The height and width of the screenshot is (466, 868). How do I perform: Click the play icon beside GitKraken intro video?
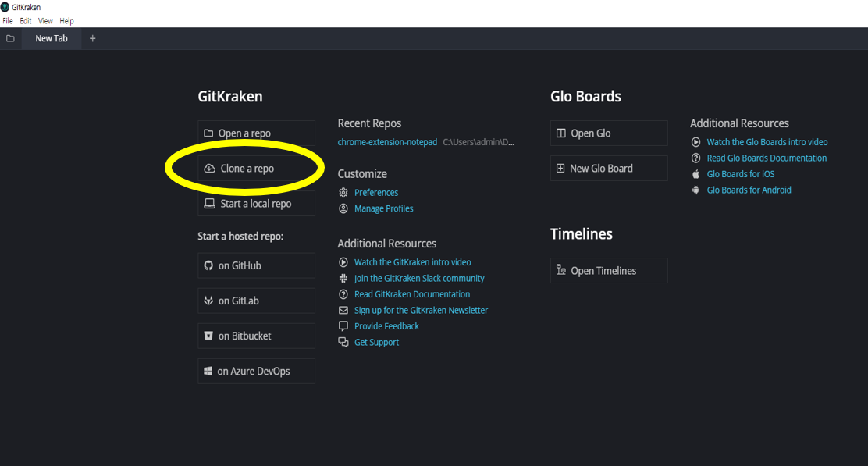343,262
